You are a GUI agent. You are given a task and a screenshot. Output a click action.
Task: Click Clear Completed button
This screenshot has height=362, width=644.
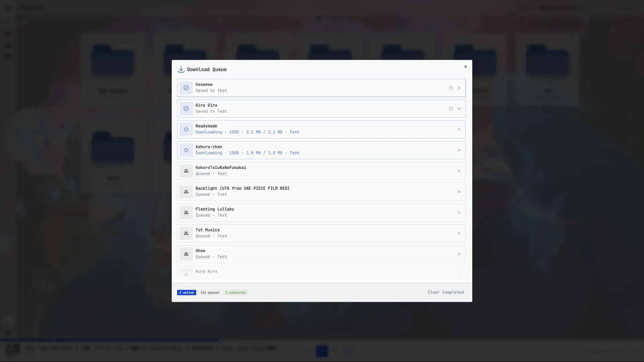coord(445,292)
